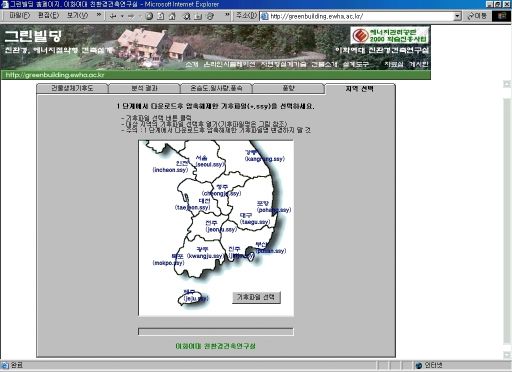Click the 기후파일 선택 button

(x=256, y=297)
